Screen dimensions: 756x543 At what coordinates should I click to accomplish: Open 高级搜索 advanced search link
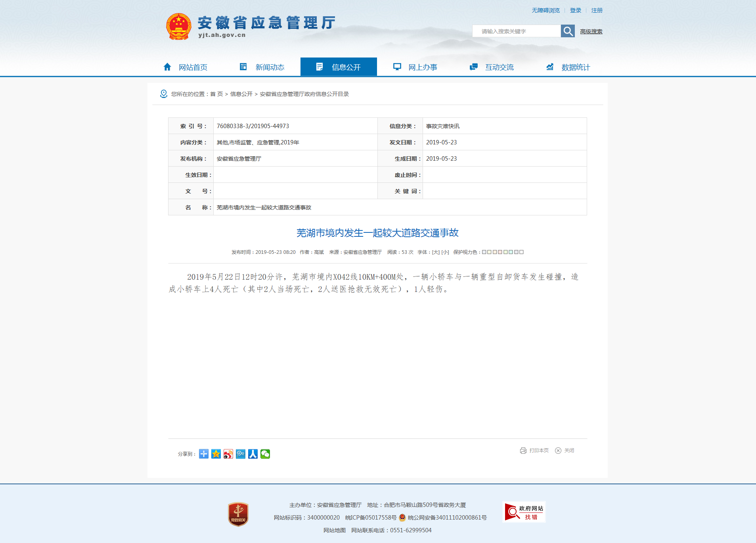tap(591, 31)
